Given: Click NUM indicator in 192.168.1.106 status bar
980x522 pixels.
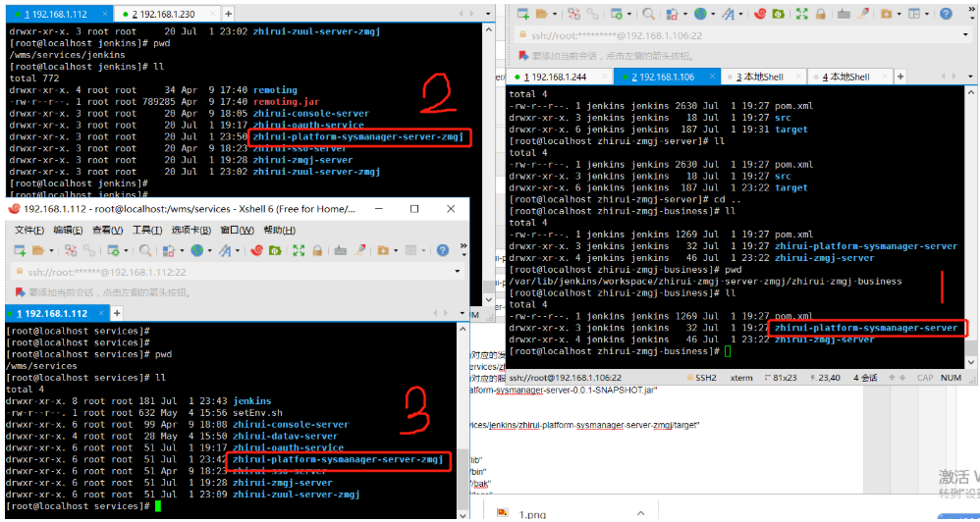Looking at the screenshot, I should (951, 378).
